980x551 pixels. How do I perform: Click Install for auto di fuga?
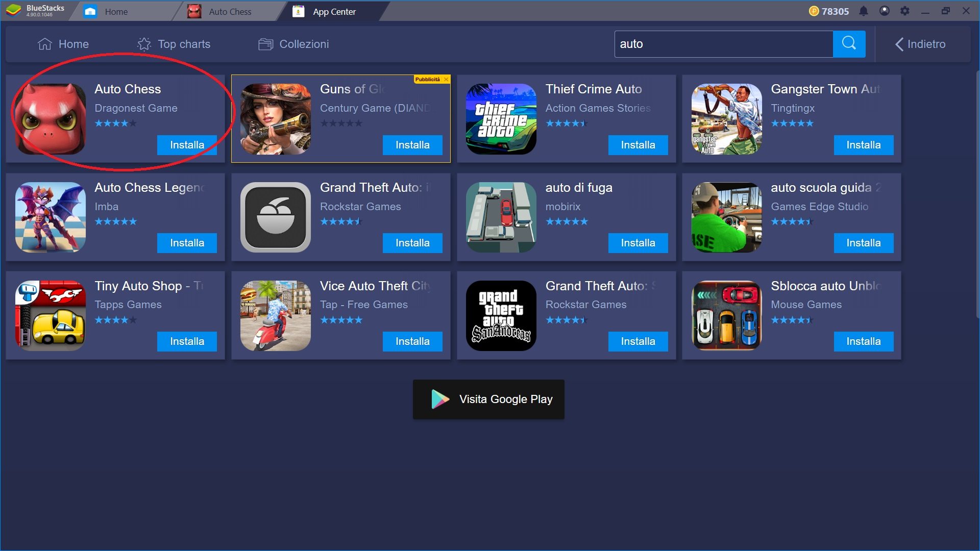(638, 243)
